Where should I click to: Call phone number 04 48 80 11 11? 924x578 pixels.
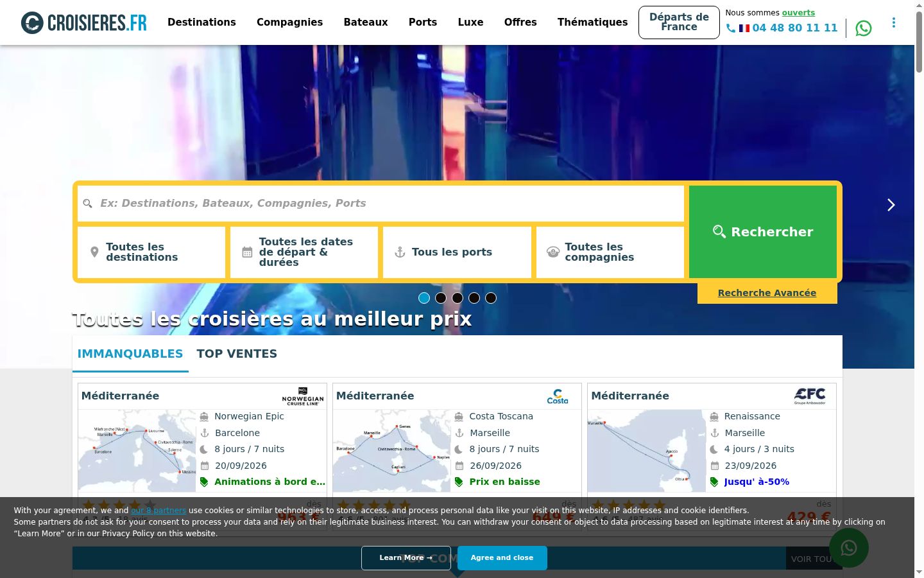tap(795, 28)
